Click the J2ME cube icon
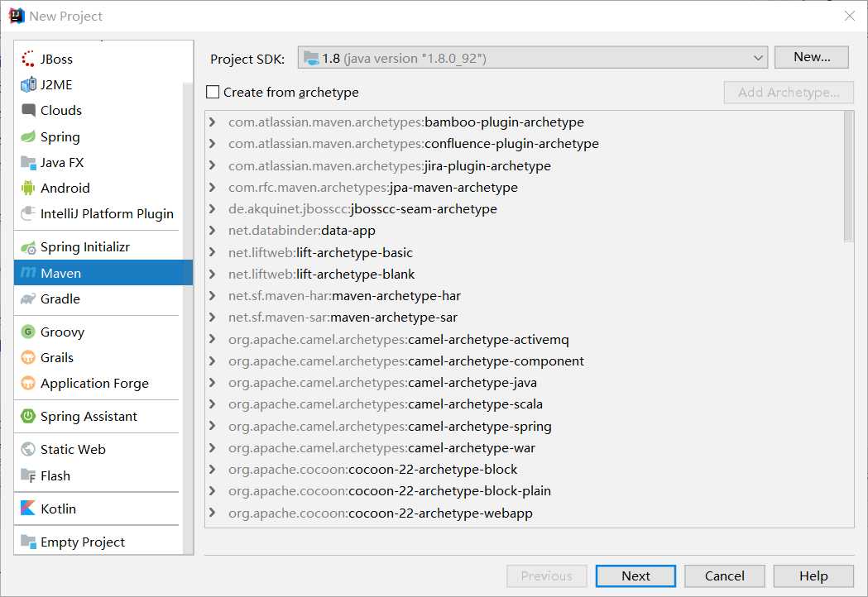The width and height of the screenshot is (868, 597). [27, 84]
